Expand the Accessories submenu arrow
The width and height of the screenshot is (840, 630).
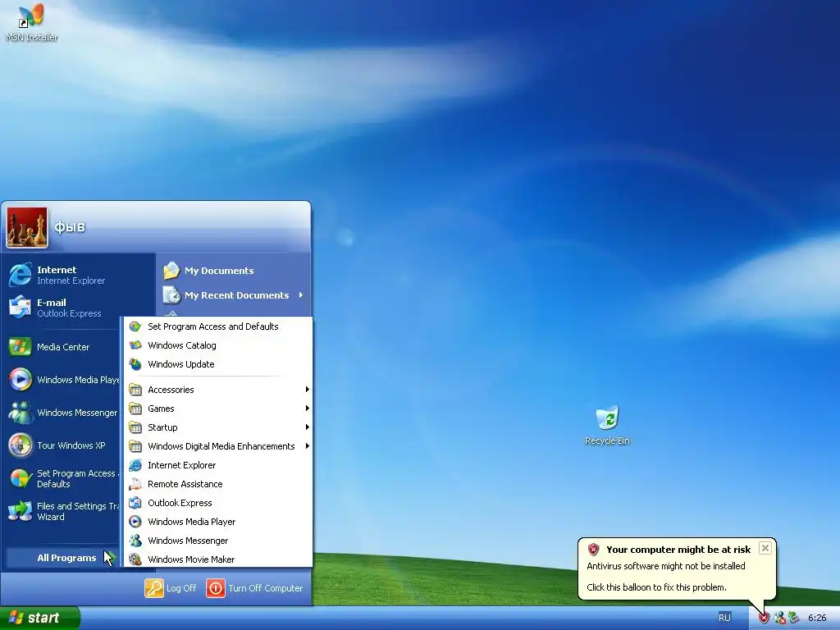[307, 390]
